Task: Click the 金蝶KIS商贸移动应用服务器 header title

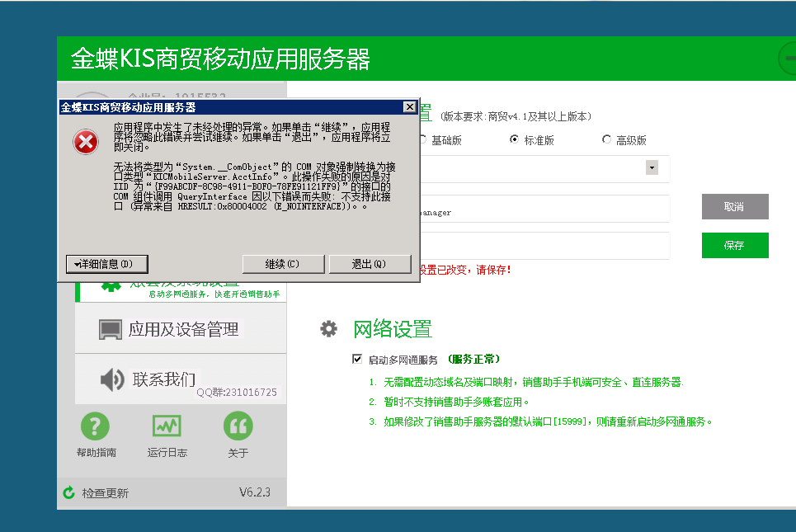Action: pos(220,59)
